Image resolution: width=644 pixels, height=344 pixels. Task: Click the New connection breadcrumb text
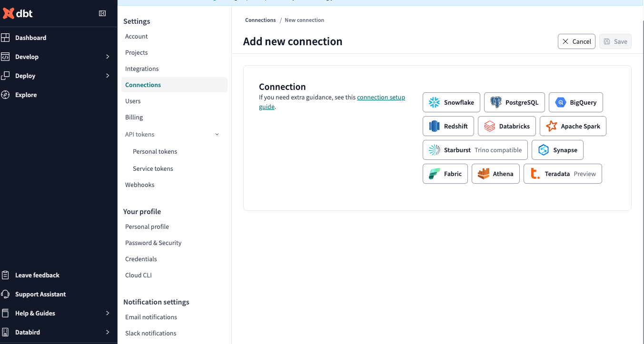coord(304,20)
